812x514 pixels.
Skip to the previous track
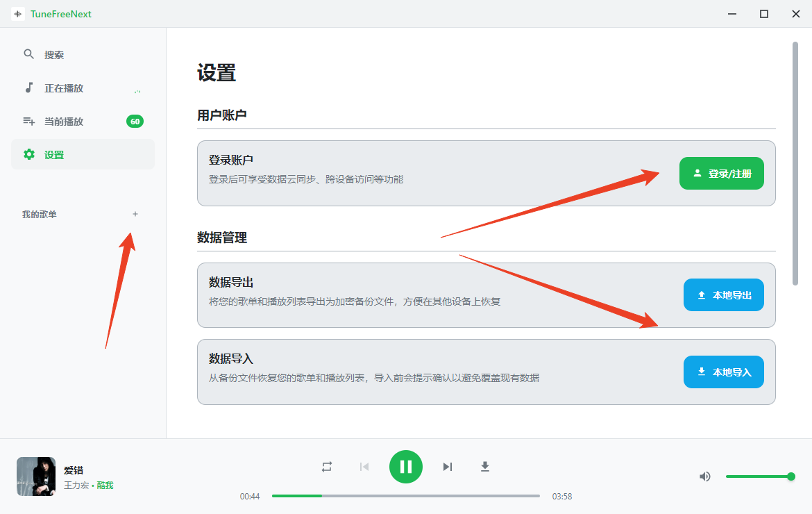coord(364,467)
